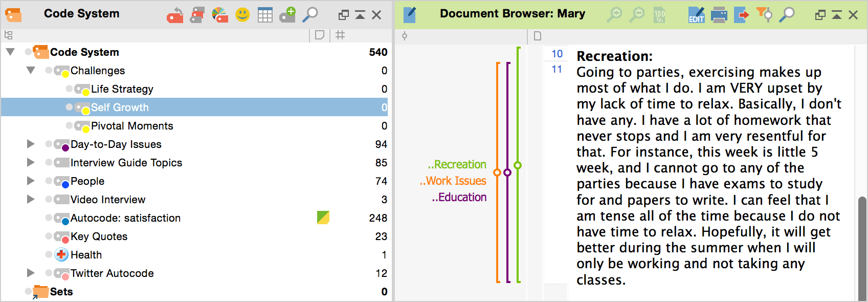Click the yellow-green memo on Autocode: satisfaction

pyautogui.click(x=323, y=218)
